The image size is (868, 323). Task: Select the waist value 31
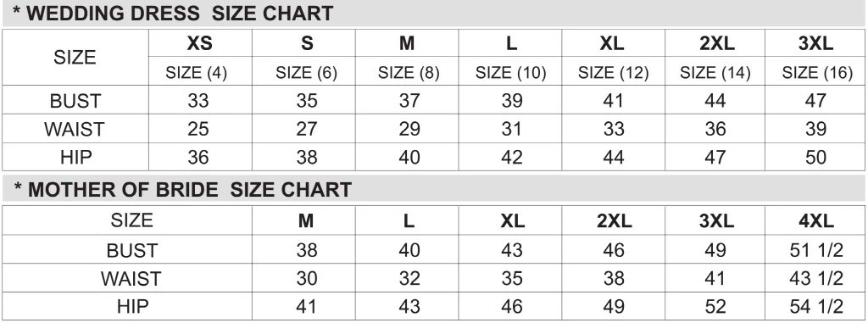pos(510,129)
